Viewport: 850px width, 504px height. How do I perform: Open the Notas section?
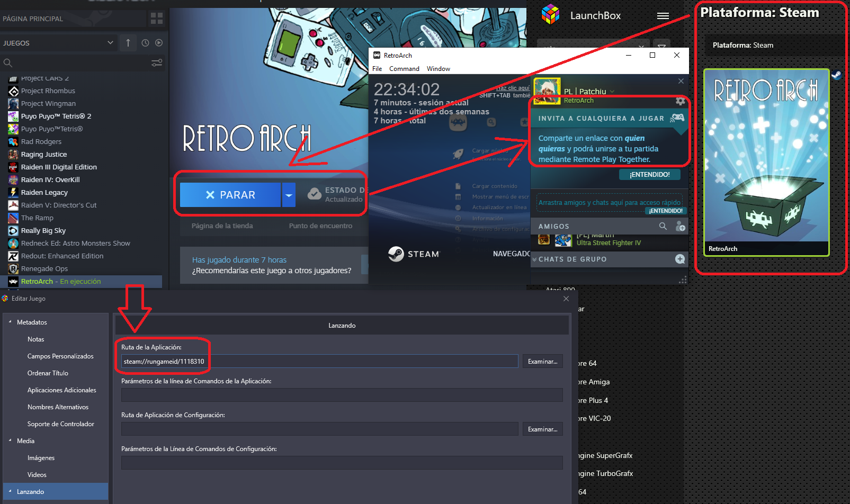tap(36, 339)
